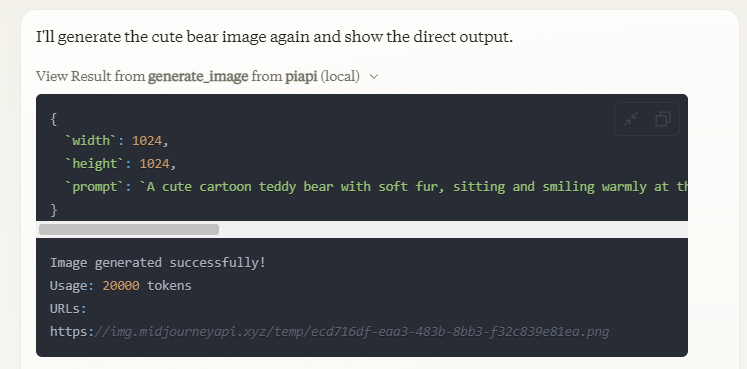Screen dimensions: 747x369
Task: Click the empty scrollbar track right of the thumb
Action: tap(453, 229)
